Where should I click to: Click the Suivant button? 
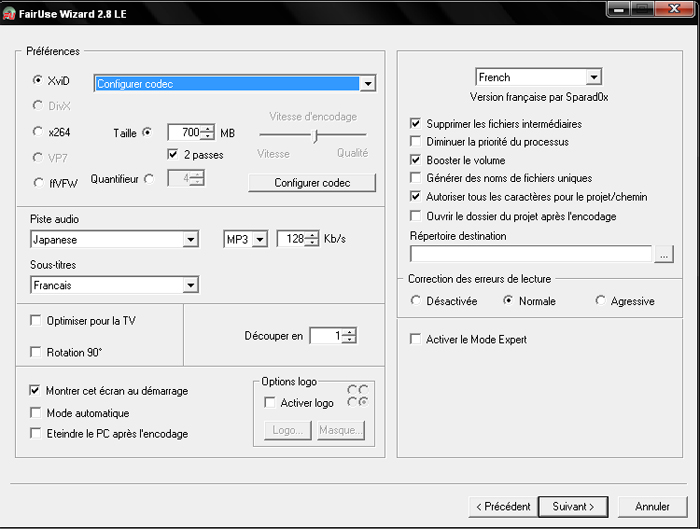573,507
